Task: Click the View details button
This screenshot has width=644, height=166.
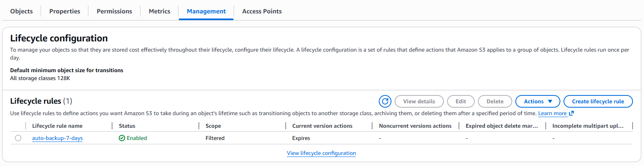Action: point(419,101)
